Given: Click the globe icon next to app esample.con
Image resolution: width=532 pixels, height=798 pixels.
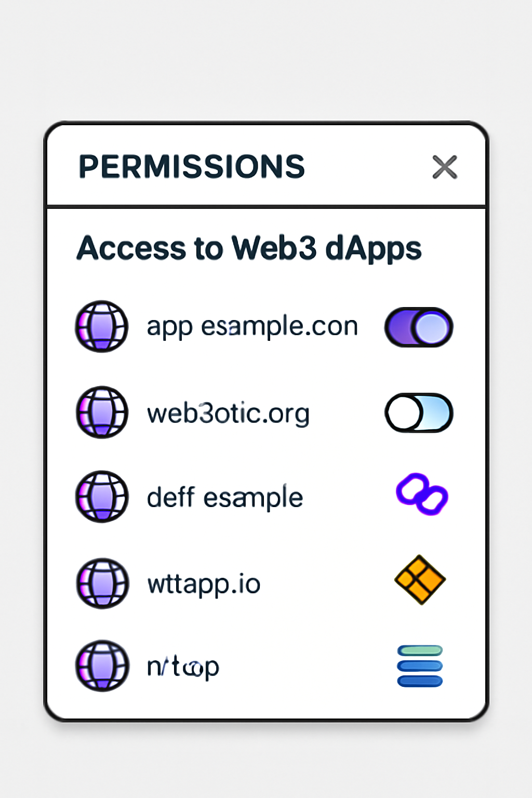Looking at the screenshot, I should [x=102, y=327].
